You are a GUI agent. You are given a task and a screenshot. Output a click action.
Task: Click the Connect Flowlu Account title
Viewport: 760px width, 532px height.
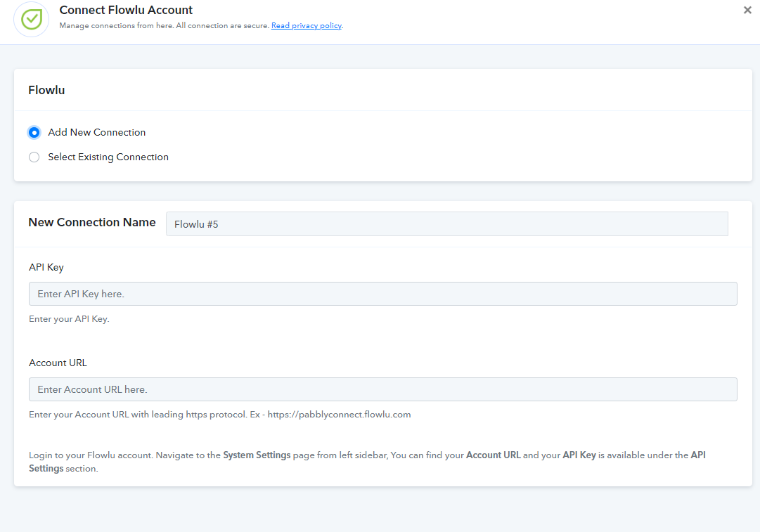click(x=126, y=10)
